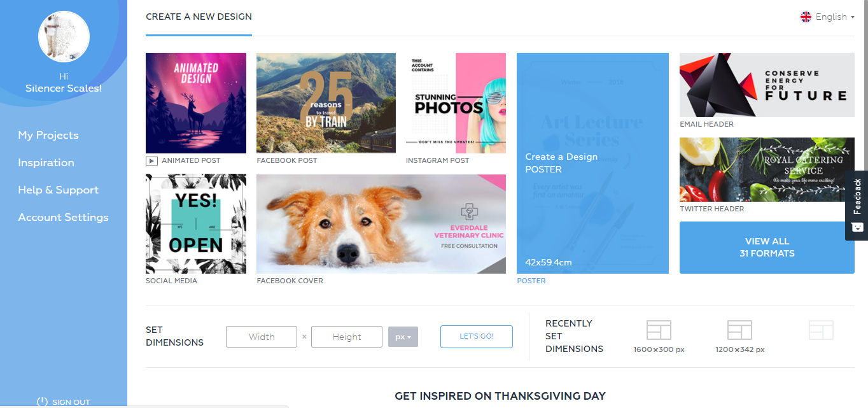868x408 pixels.
Task: Click the user profile avatar picture
Action: [64, 36]
